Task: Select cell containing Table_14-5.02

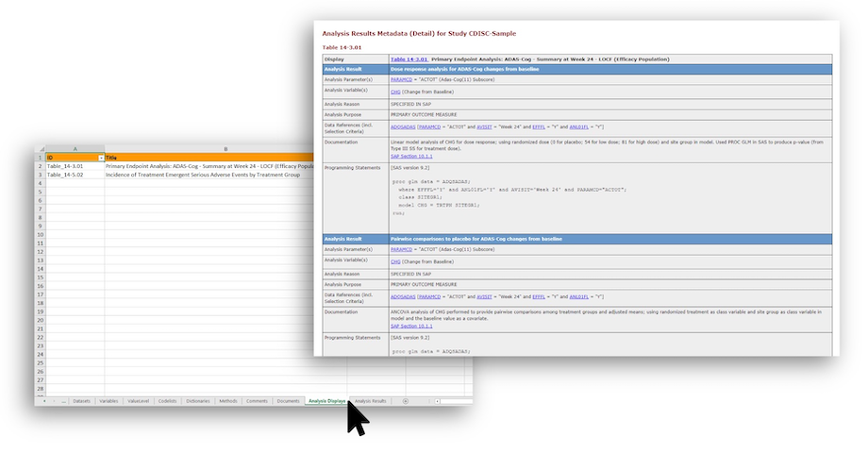Action: [x=75, y=175]
